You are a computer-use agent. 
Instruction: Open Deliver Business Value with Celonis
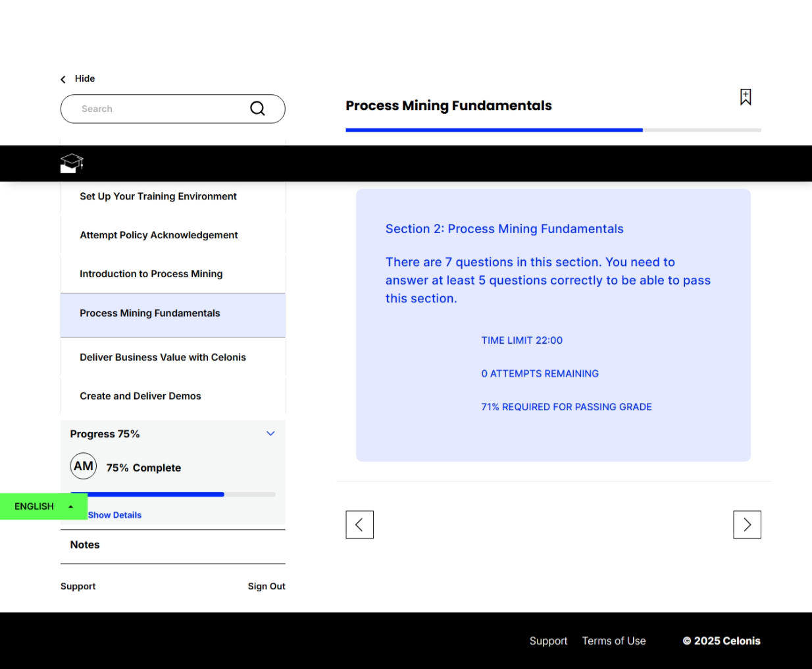click(x=173, y=358)
